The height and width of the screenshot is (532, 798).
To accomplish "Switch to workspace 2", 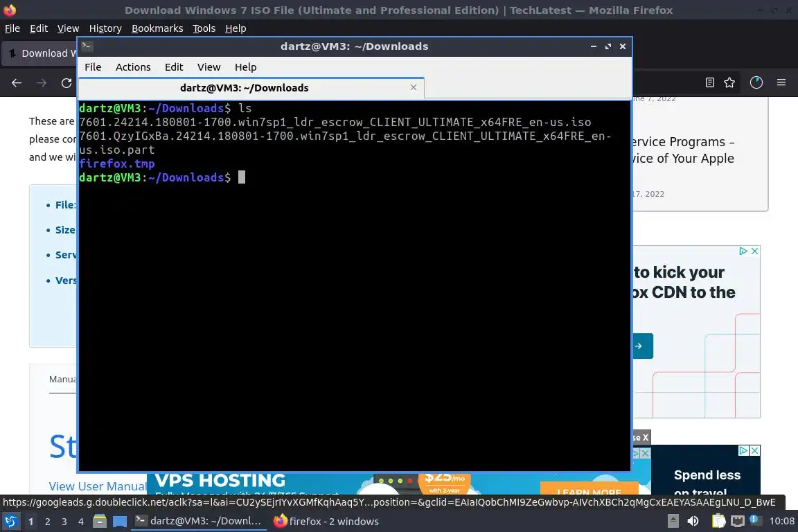I will (47, 522).
